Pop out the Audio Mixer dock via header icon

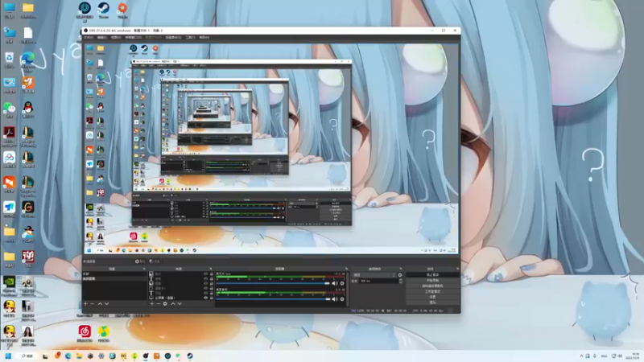click(346, 269)
